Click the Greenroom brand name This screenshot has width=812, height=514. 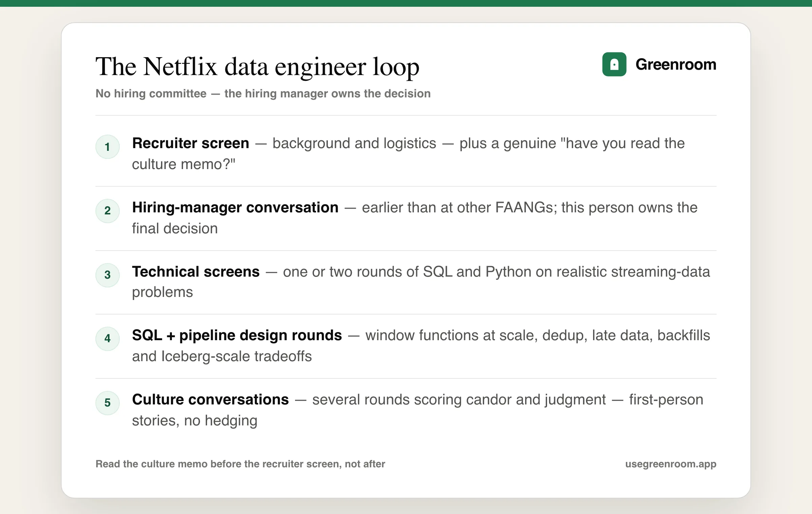point(676,64)
